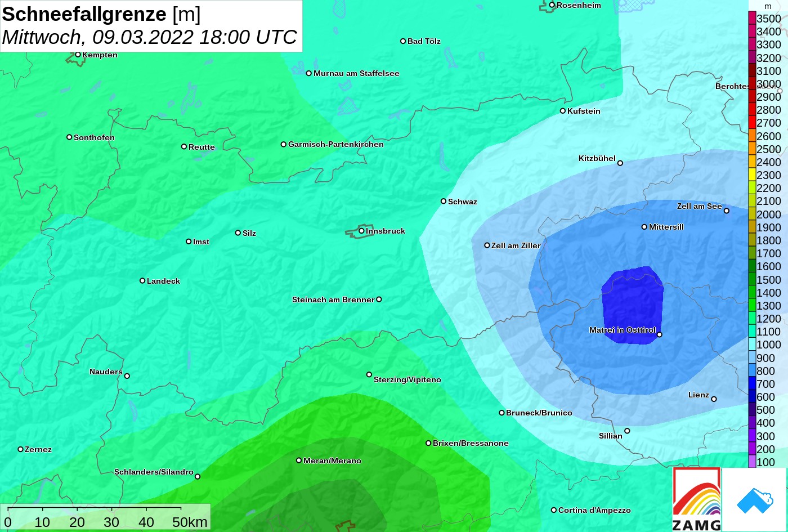Click the Reutte marker dot
The height and width of the screenshot is (532, 788).
click(184, 146)
